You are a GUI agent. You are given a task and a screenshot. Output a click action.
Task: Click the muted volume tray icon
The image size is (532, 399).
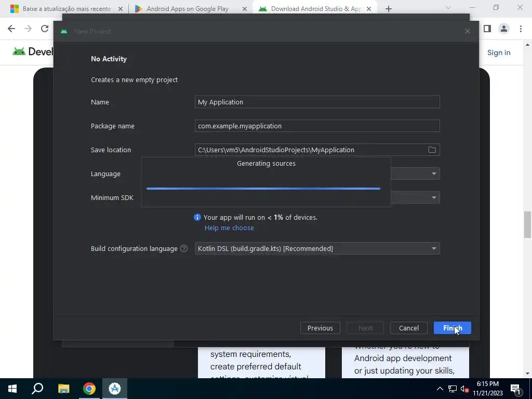pyautogui.click(x=464, y=389)
